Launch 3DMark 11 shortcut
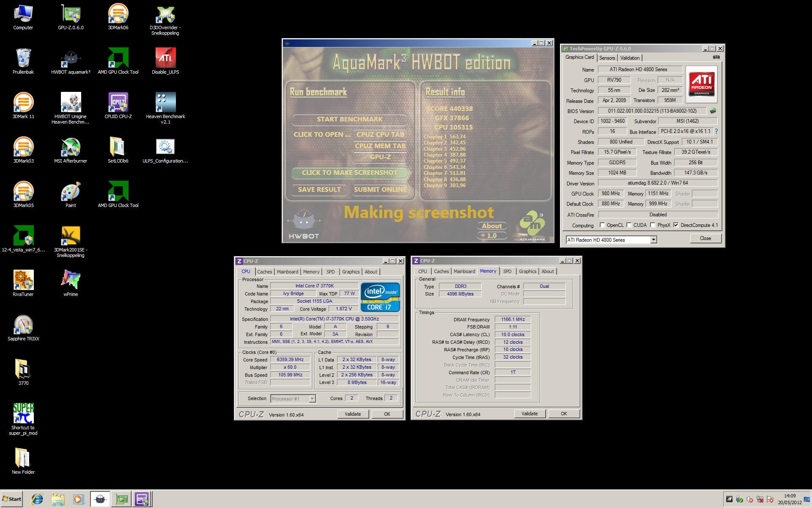The width and height of the screenshot is (812, 508). coord(23,106)
